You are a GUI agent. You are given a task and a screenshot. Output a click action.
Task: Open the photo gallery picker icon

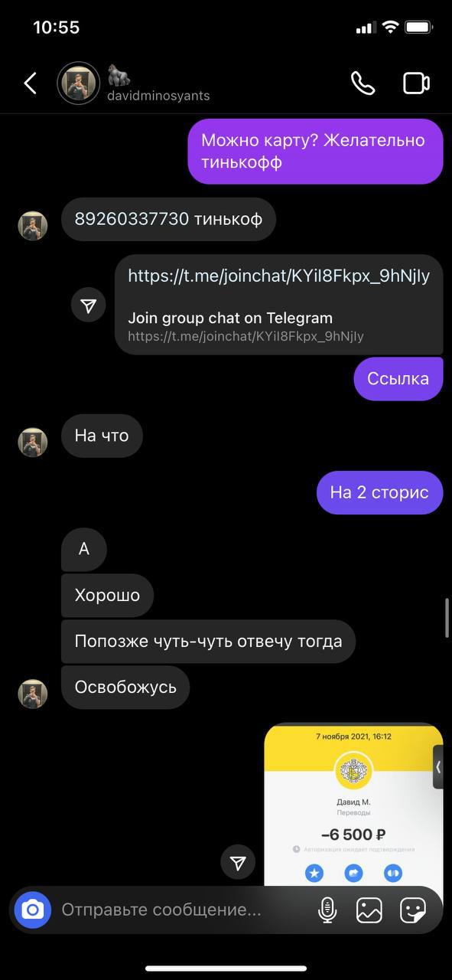[369, 910]
